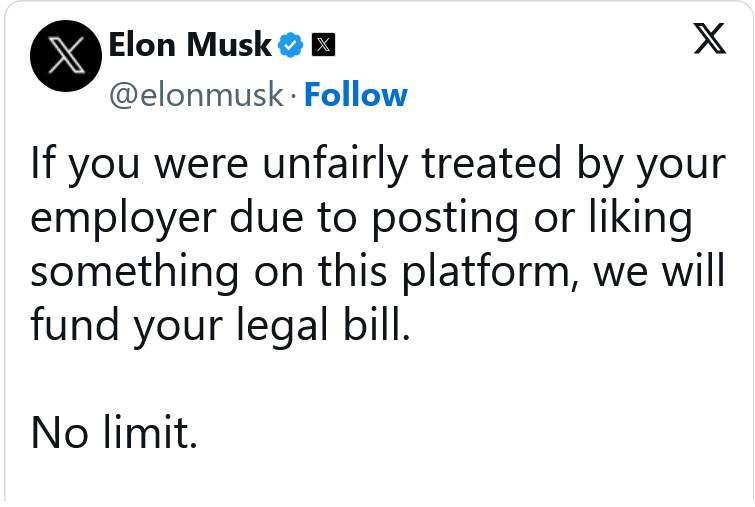
Task: Click the word "fund" in the tweet
Action: [70, 327]
